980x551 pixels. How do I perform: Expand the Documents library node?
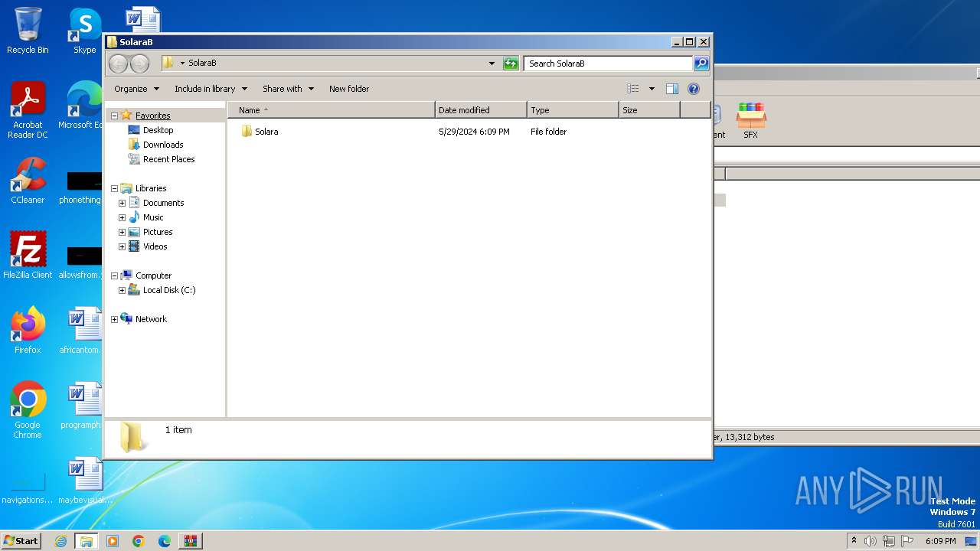[122, 203]
